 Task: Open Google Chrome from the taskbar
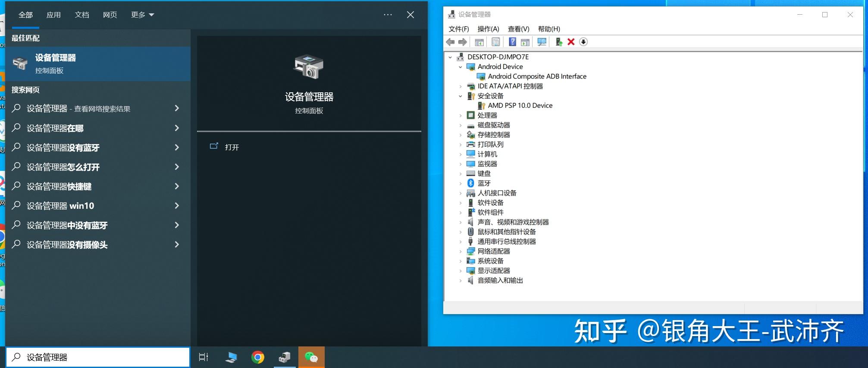pyautogui.click(x=258, y=357)
